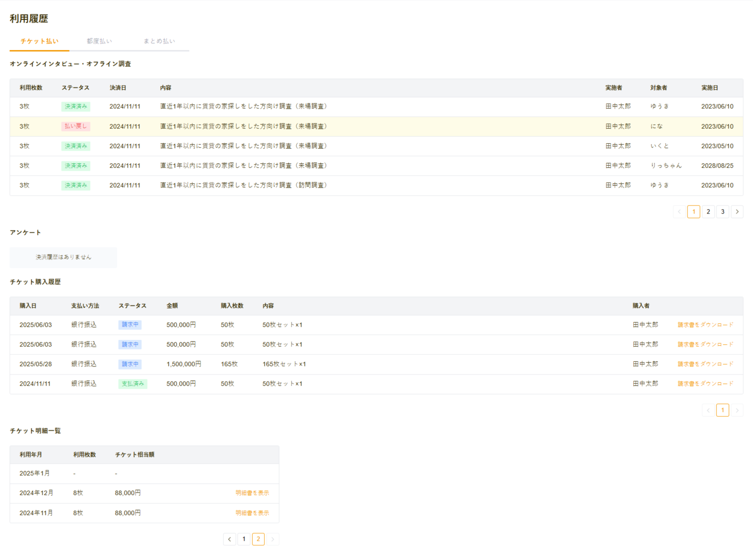This screenshot has width=753, height=560.
Task: Download invoice for 2024/11/11 purchase
Action: (x=705, y=384)
